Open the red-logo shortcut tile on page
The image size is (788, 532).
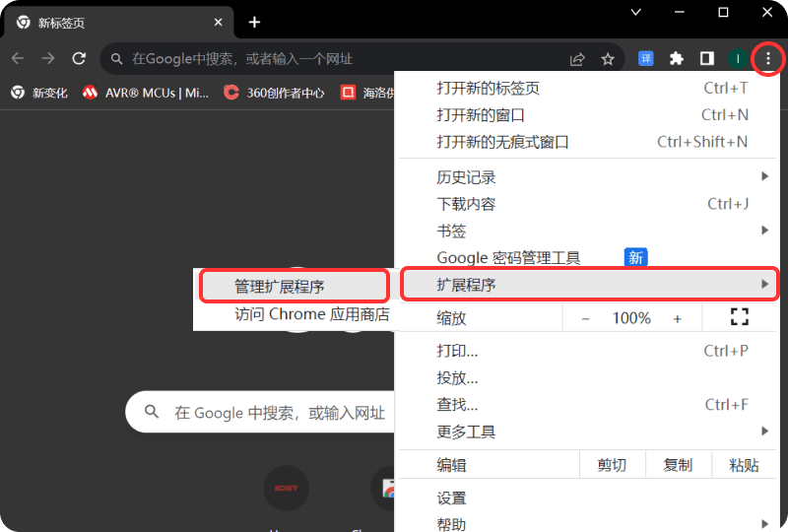[286, 488]
